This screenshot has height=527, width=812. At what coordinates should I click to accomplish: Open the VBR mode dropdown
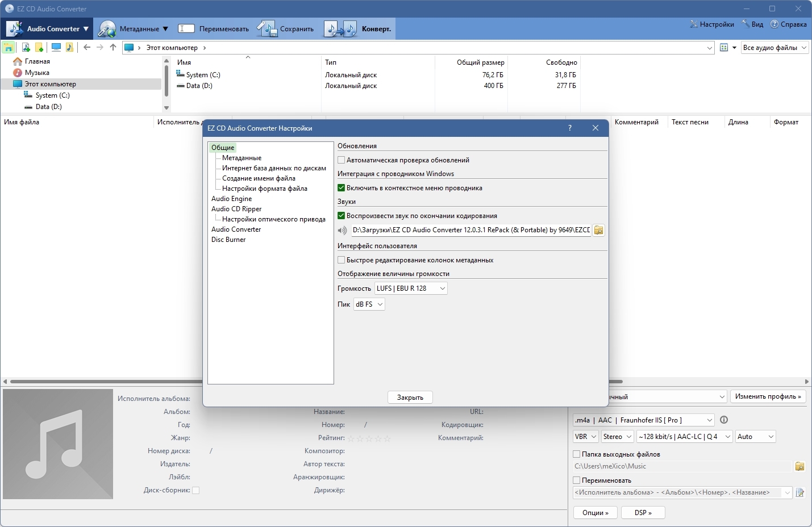[x=586, y=437]
